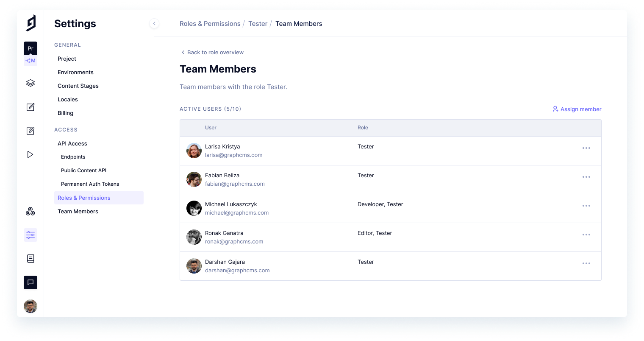
Task: Open the second pencil edit icon
Action: [31, 131]
